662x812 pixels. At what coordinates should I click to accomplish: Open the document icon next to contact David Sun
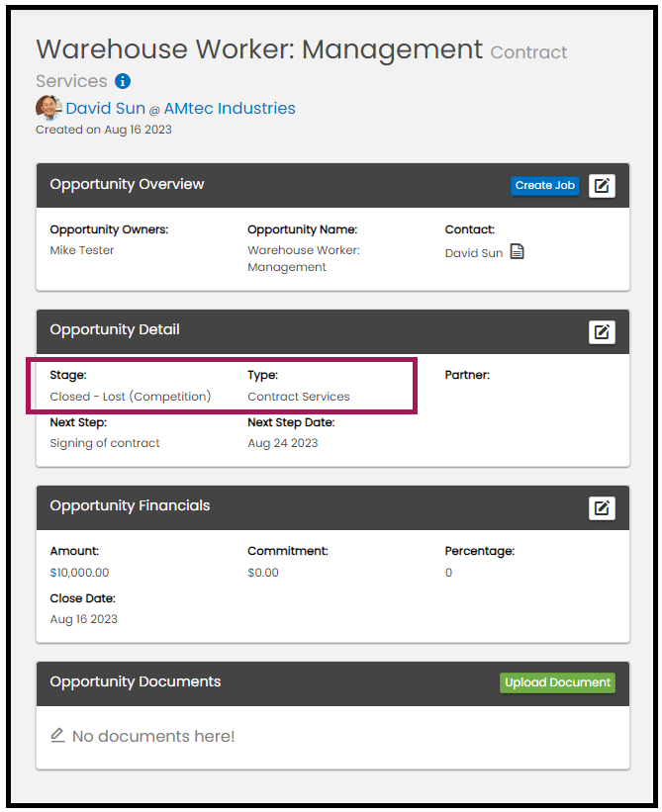click(x=517, y=252)
